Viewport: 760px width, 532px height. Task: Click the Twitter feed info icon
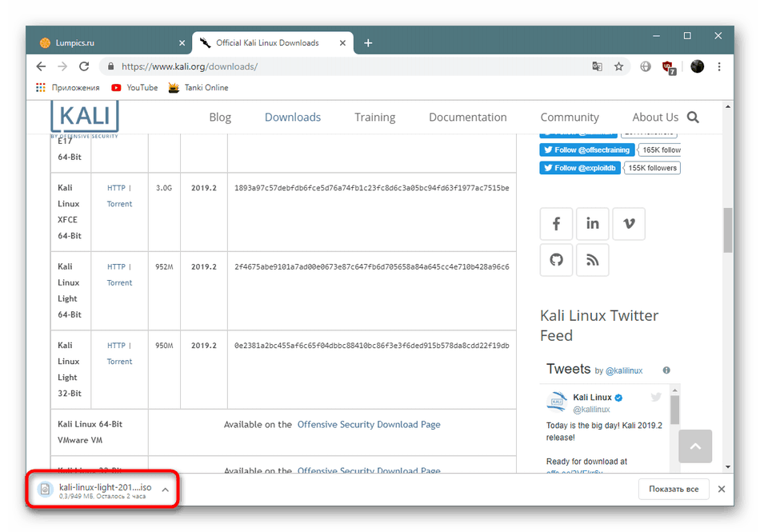tap(666, 370)
